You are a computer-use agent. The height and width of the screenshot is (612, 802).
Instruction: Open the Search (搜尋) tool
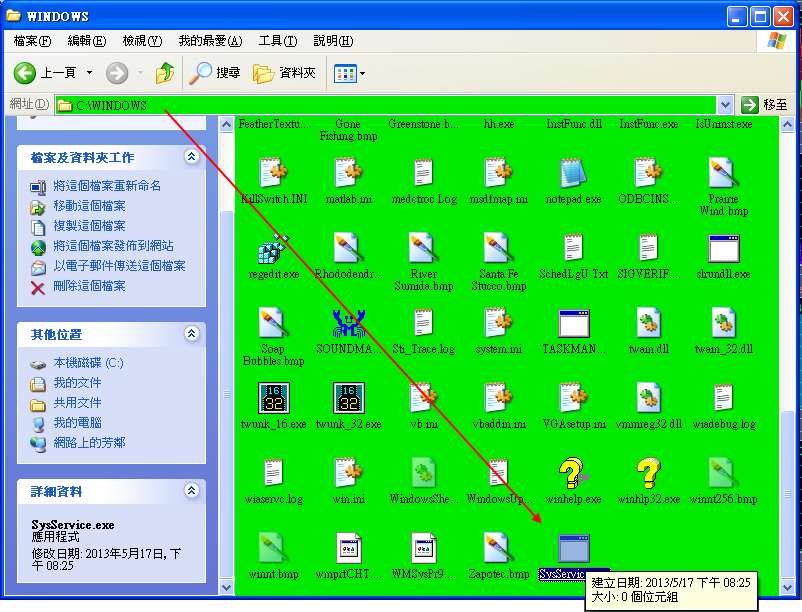pos(215,73)
